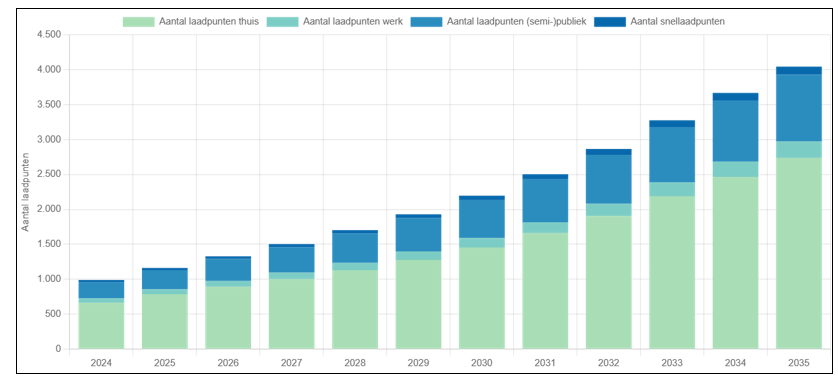This screenshot has height=379, width=838.
Task: Click the dark blue 'snellaadpunten' legend swatch
Action: 610,22
